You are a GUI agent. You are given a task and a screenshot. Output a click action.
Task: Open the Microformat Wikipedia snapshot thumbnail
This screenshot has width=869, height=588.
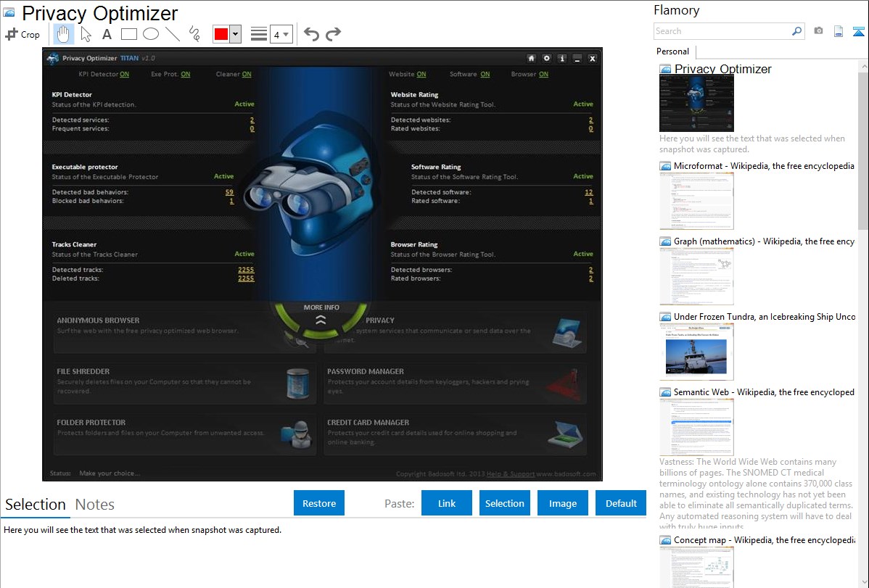coord(696,201)
